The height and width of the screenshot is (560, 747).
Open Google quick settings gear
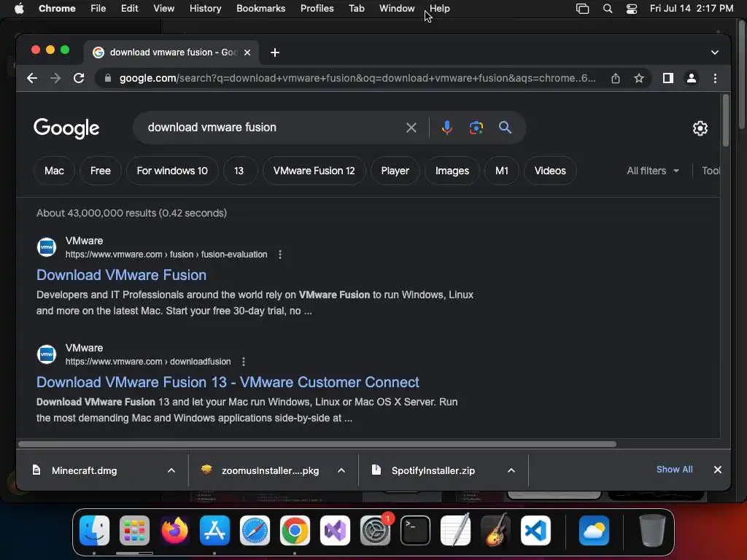(700, 128)
